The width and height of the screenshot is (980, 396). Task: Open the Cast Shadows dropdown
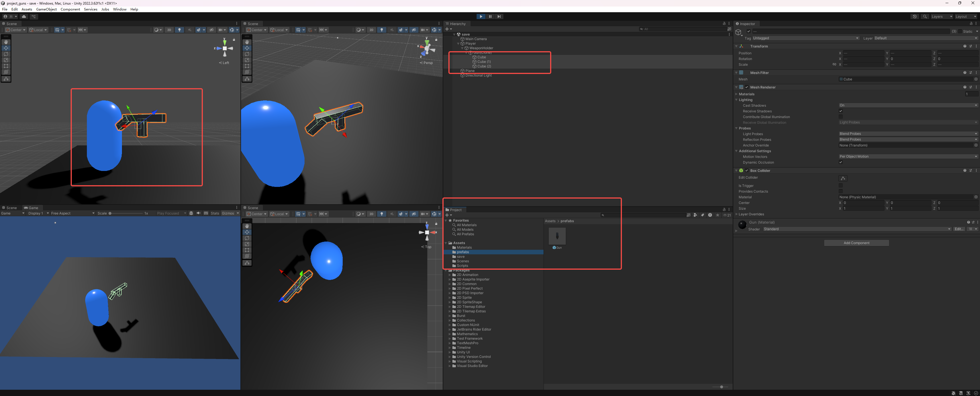tap(908, 105)
